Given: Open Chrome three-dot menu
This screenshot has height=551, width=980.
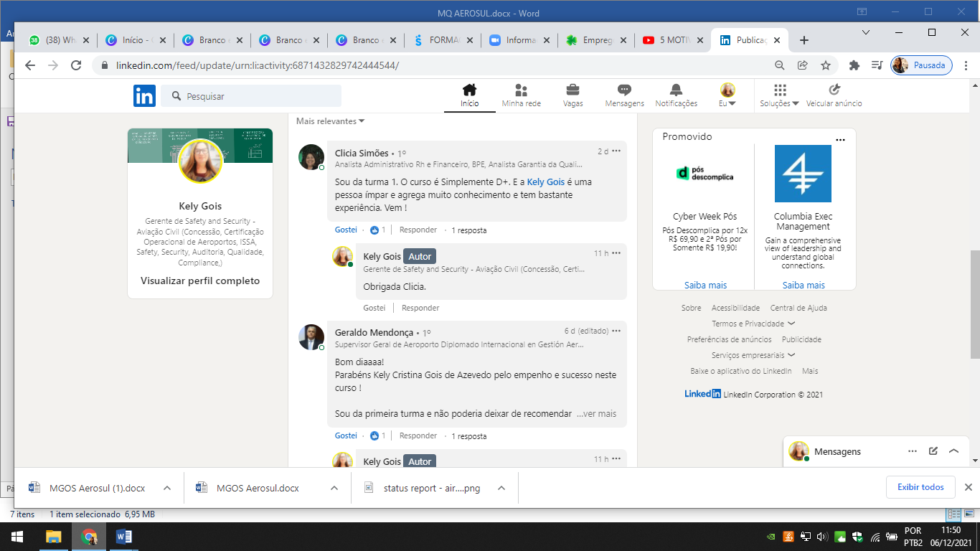Looking at the screenshot, I should [966, 65].
